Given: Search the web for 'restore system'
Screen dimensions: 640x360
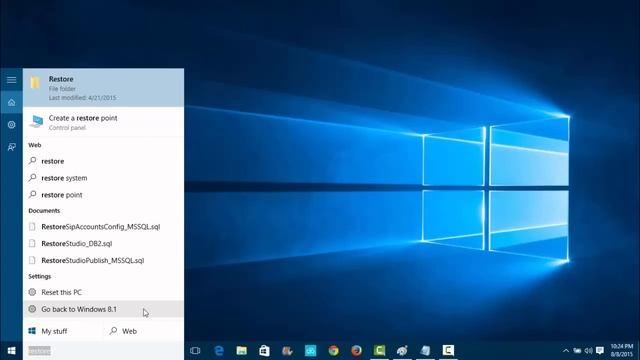Looking at the screenshot, I should 103,178.
